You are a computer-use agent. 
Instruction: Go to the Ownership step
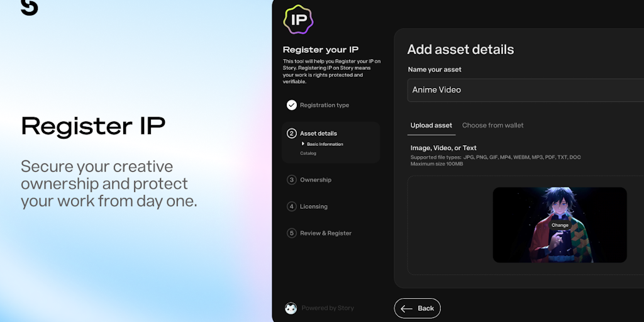click(316, 180)
